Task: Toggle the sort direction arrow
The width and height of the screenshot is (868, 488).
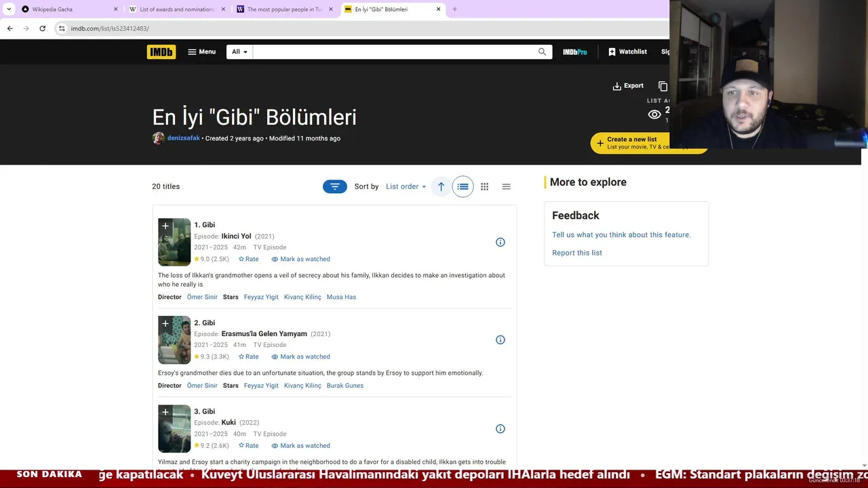Action: click(x=441, y=186)
